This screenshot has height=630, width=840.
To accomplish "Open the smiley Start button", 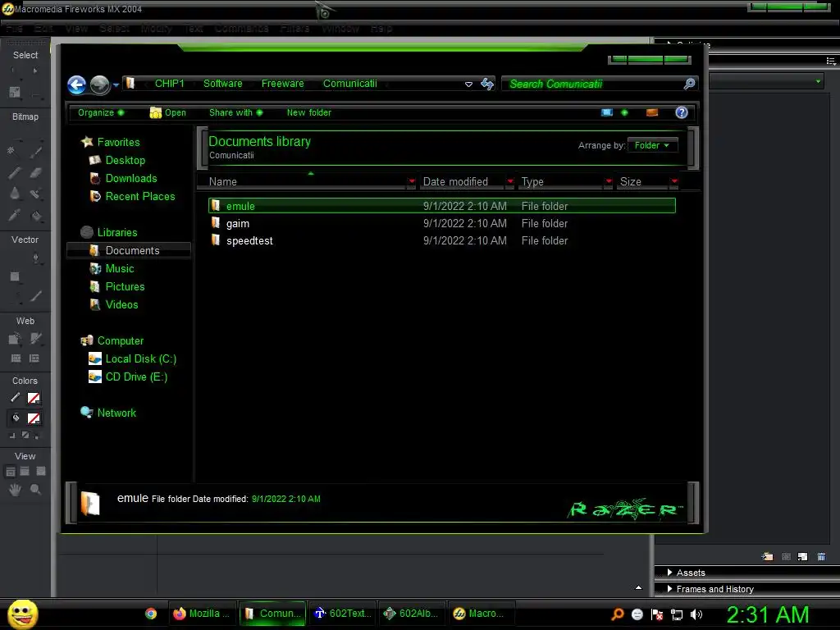I will [x=22, y=614].
